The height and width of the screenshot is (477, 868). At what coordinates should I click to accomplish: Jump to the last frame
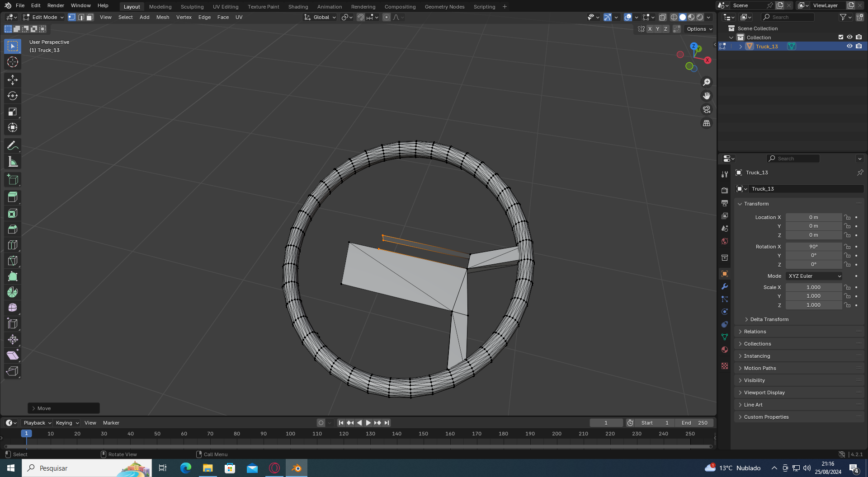[387, 423]
